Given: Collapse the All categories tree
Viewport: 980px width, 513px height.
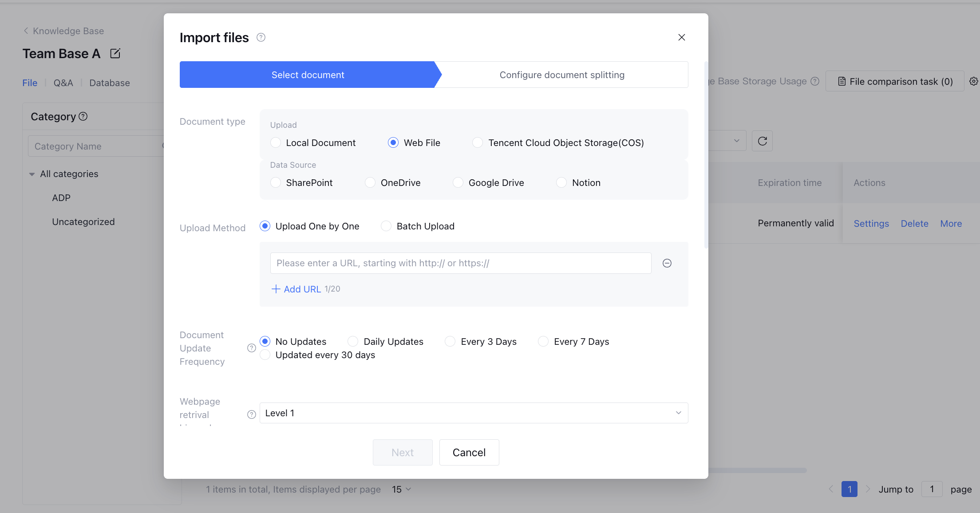Looking at the screenshot, I should (x=32, y=174).
